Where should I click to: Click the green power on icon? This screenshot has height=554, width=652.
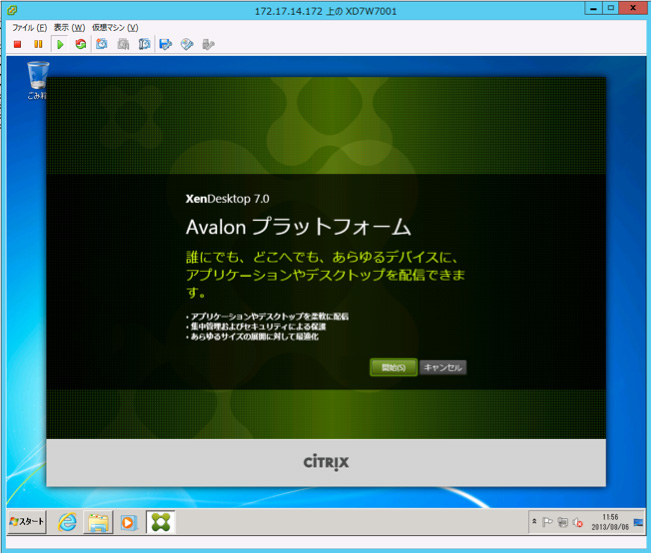60,44
